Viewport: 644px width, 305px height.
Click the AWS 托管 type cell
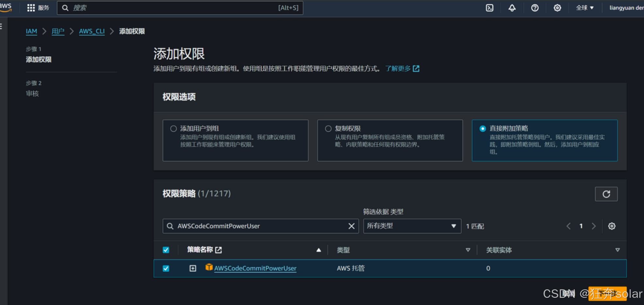pos(351,268)
